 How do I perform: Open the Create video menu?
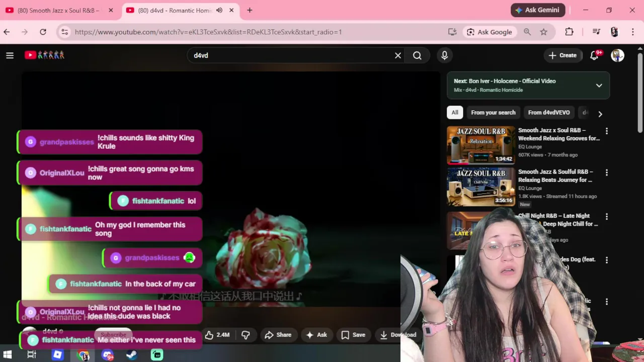[562, 55]
